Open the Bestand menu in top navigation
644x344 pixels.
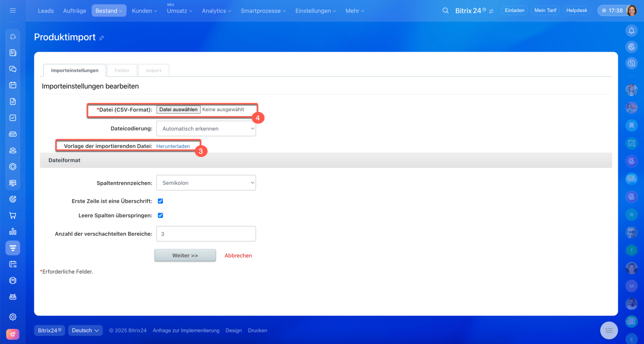109,11
